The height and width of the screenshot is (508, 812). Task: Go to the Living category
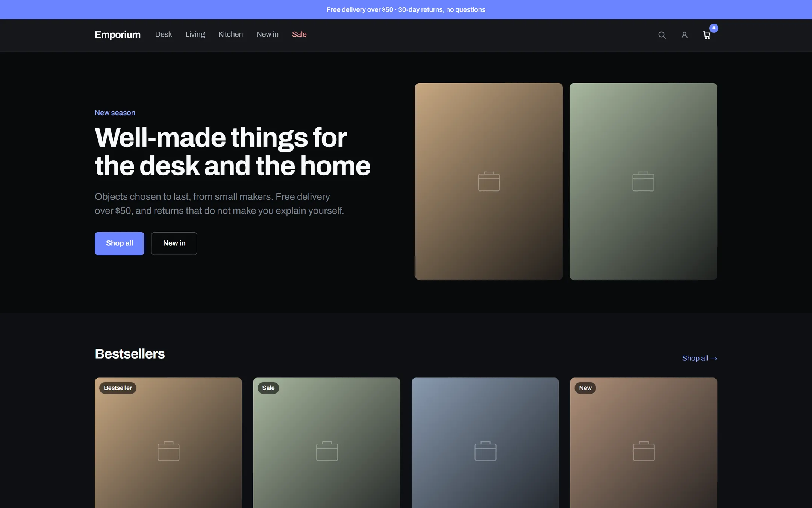point(195,34)
